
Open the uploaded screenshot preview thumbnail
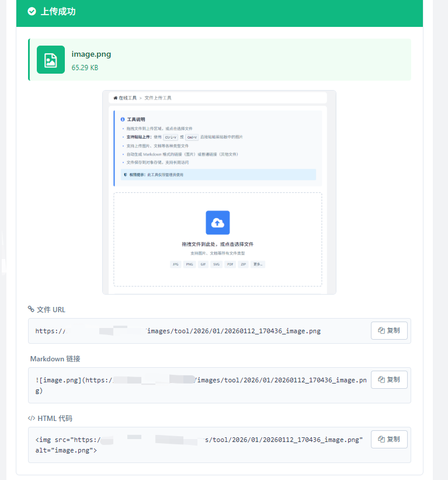219,192
